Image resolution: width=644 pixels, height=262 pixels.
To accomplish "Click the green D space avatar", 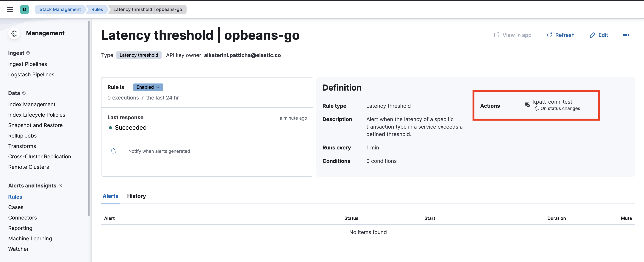I will coord(24,10).
